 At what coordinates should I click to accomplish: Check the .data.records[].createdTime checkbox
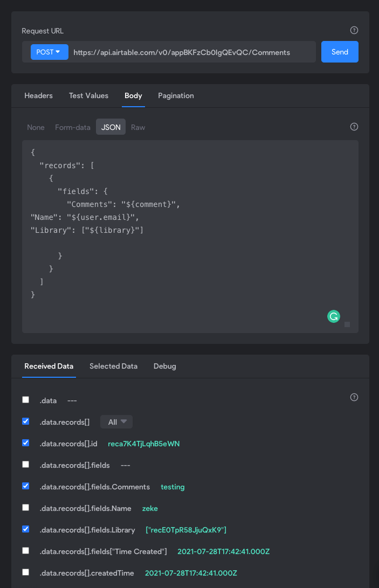tap(25, 572)
